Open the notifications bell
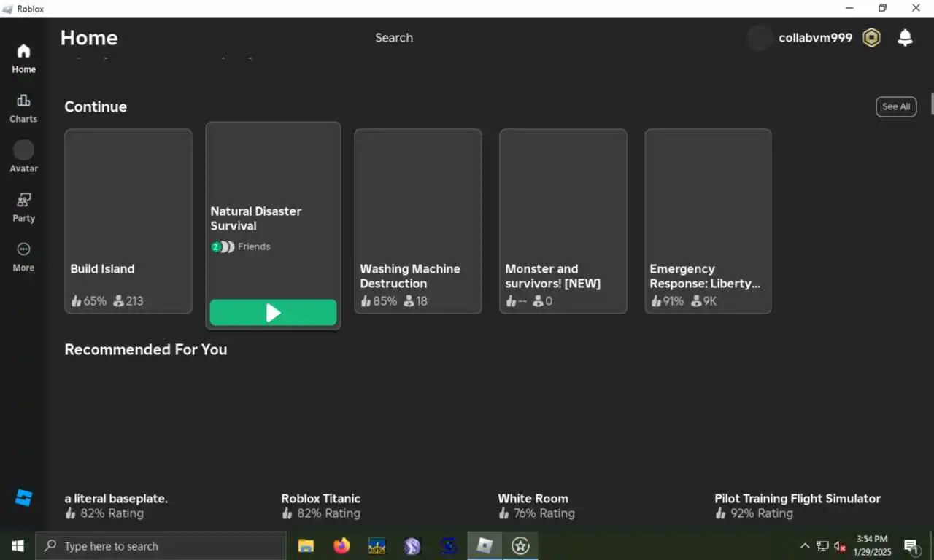The width and height of the screenshot is (934, 560). (905, 38)
